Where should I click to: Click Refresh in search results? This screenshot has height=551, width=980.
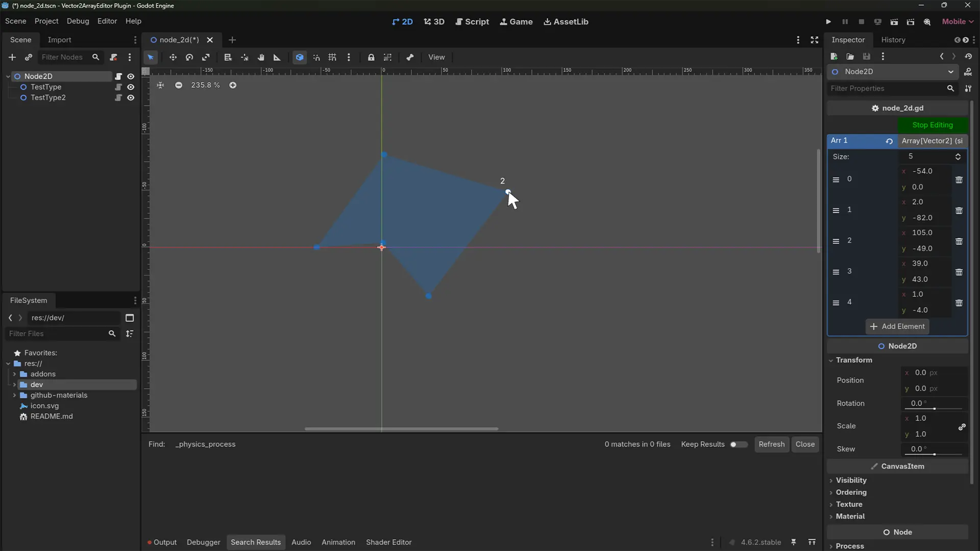(x=771, y=444)
